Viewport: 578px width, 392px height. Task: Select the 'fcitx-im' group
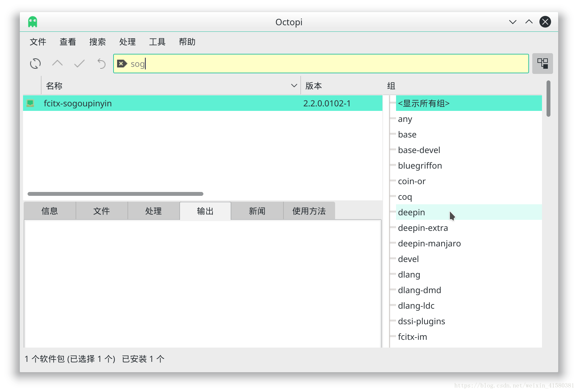point(469,337)
